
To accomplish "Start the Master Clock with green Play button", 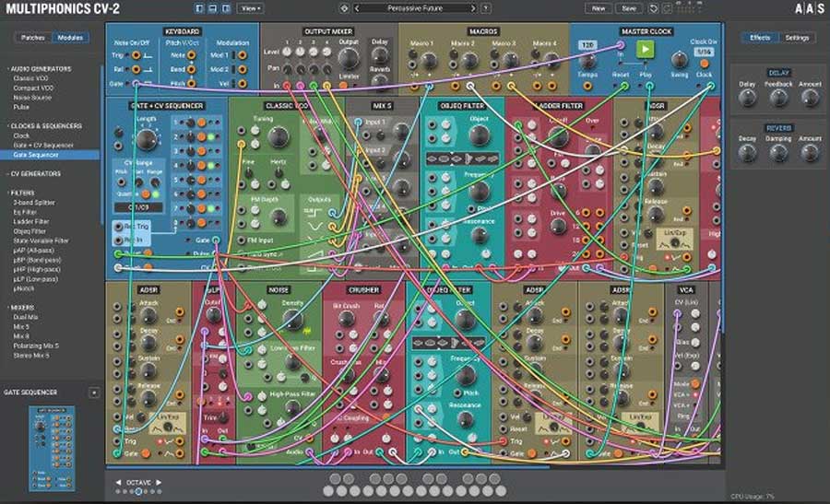I will click(645, 49).
